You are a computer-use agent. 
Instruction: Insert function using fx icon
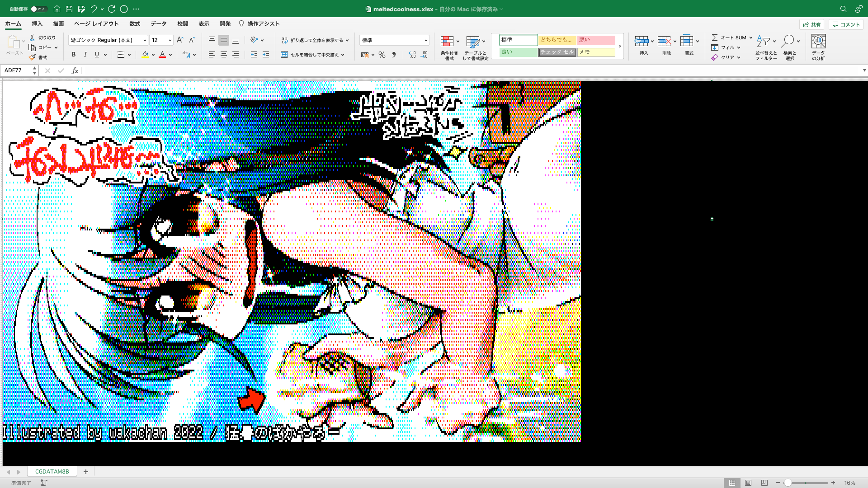[x=75, y=70]
